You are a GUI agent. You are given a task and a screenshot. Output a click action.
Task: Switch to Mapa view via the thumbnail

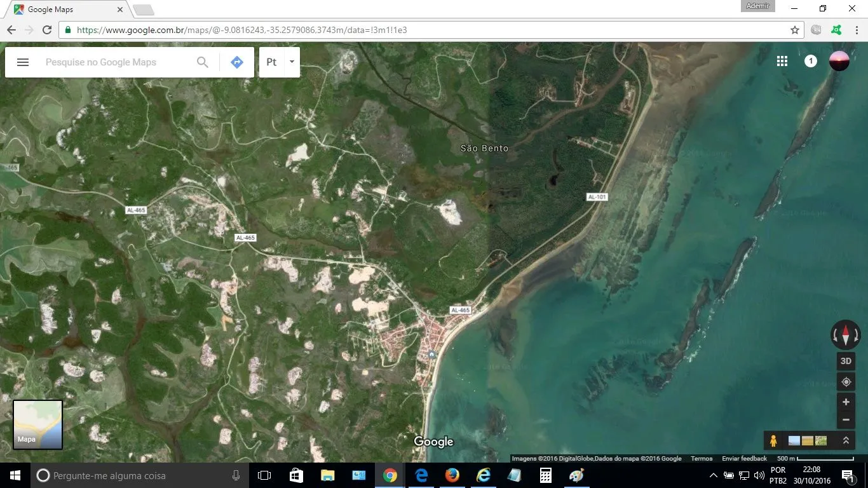pyautogui.click(x=38, y=424)
